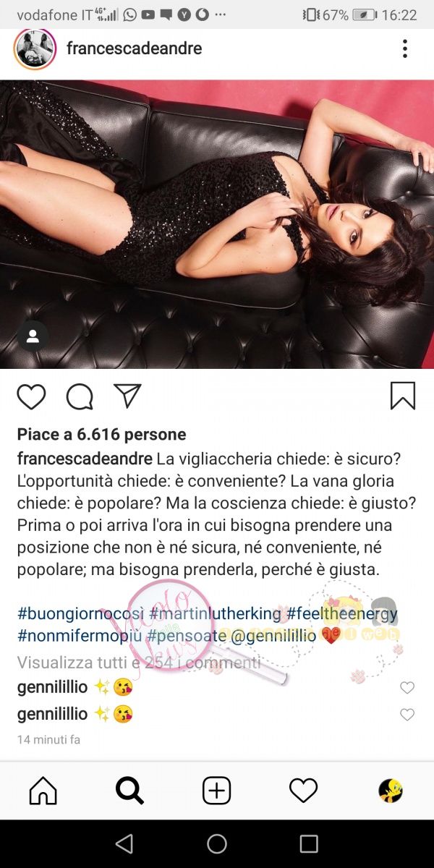Open Search tab with magnifier icon
Viewport: 434px width, 868px height.
pyautogui.click(x=129, y=791)
